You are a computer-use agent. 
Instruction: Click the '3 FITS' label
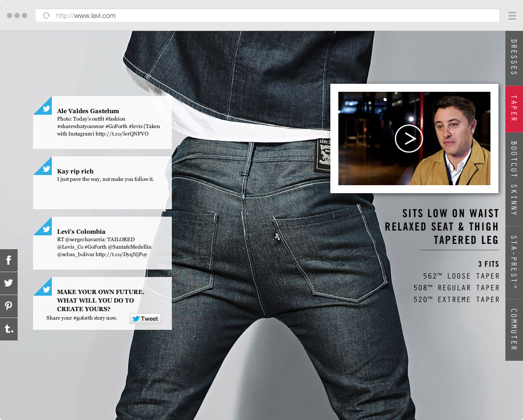(x=488, y=264)
